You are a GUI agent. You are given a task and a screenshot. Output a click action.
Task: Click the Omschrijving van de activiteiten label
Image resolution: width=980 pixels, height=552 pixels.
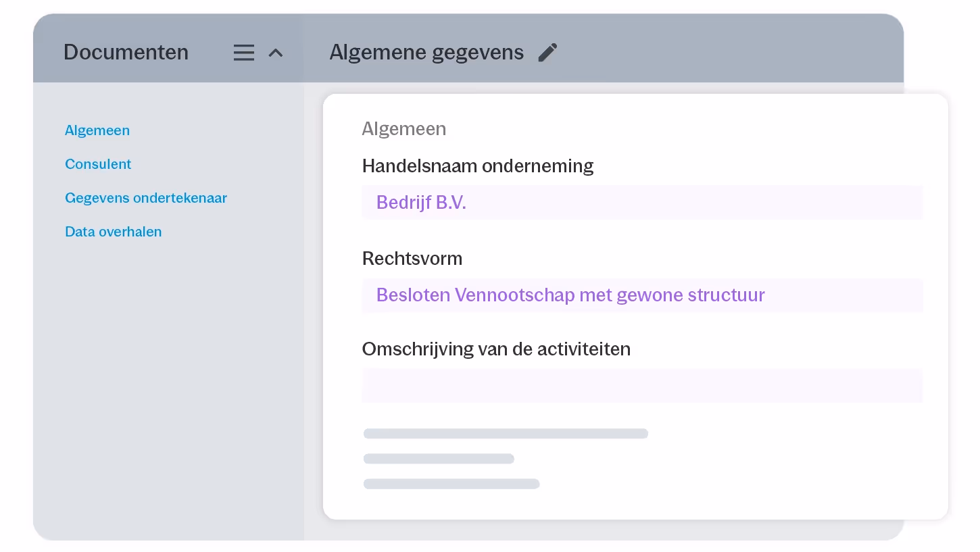point(496,349)
